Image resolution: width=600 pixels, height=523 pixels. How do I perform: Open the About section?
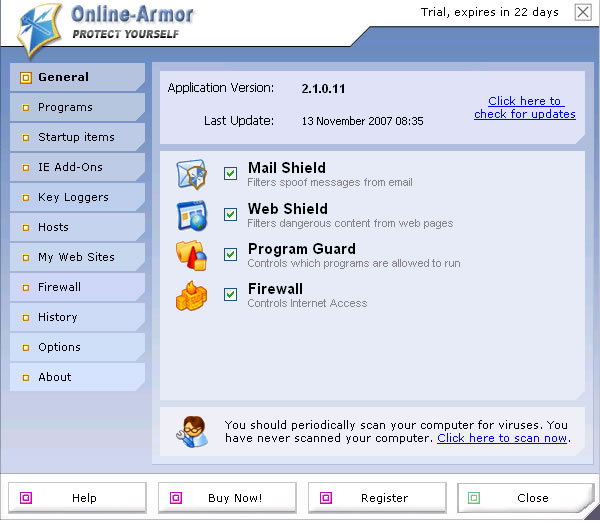pos(77,377)
